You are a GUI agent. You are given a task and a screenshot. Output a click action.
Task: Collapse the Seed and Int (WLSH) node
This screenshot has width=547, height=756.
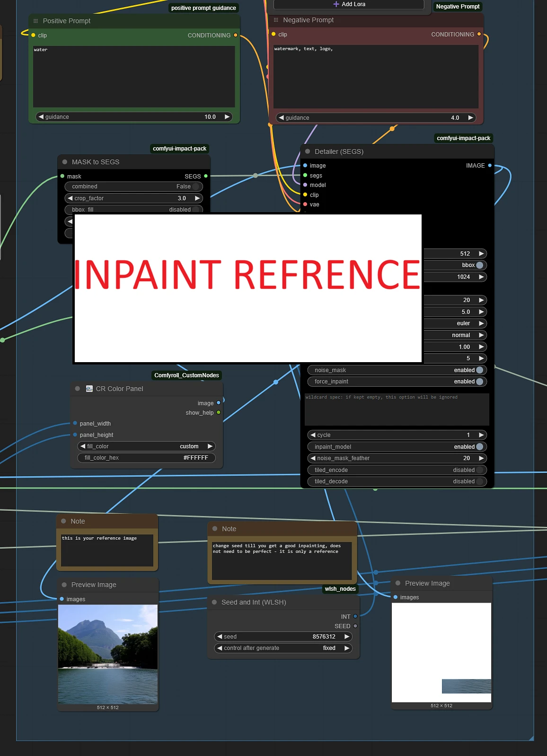coord(214,602)
